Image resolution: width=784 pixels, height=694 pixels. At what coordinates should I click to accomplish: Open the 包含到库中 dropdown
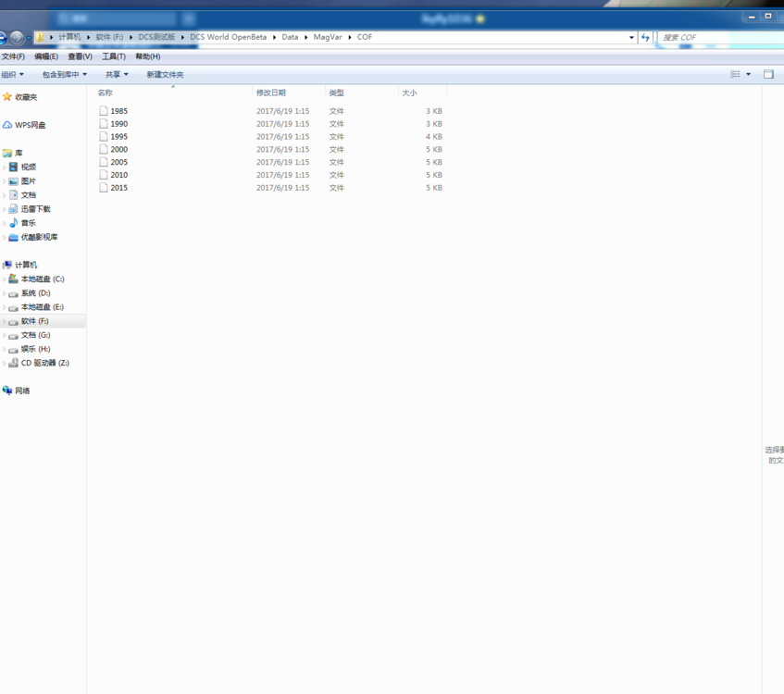click(x=65, y=75)
